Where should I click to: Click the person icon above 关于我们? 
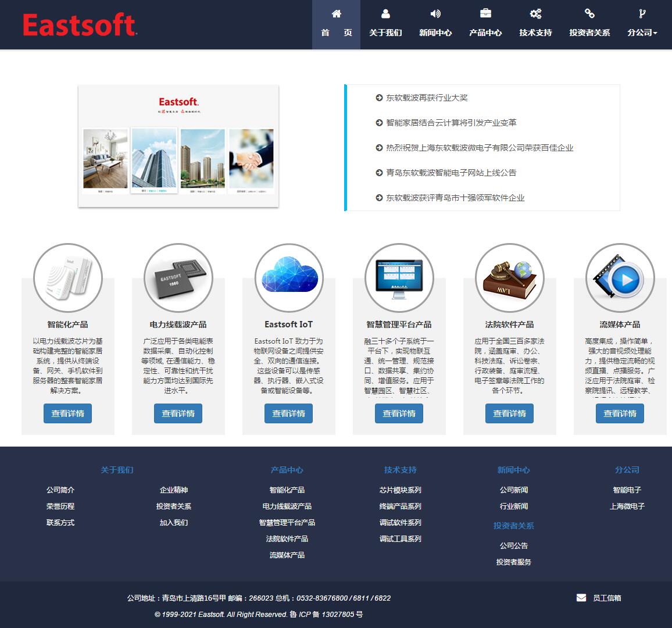[386, 14]
